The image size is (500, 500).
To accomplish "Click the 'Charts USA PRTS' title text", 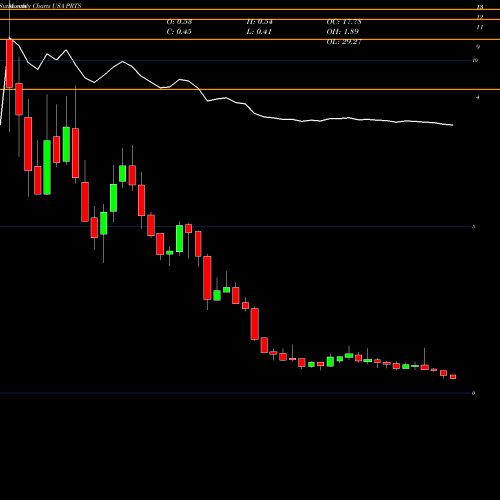I will pos(57,6).
